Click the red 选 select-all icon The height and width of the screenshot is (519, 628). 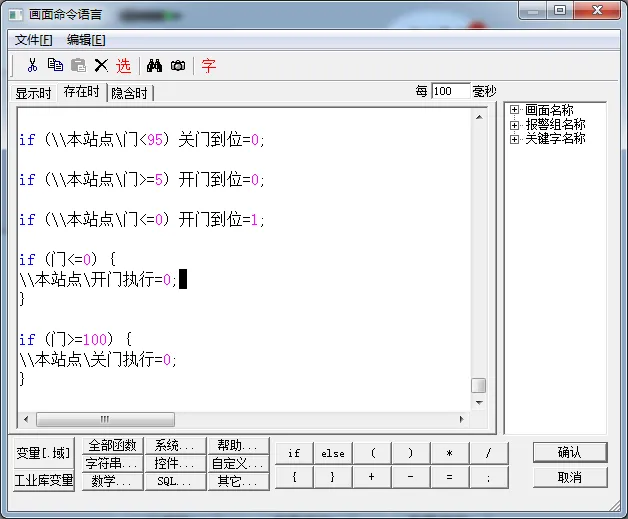123,65
